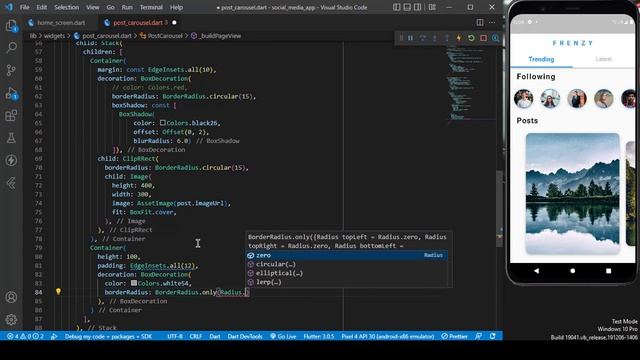Open problems count in status bar
Viewport: 640px width, 360px height.
tap(25, 336)
